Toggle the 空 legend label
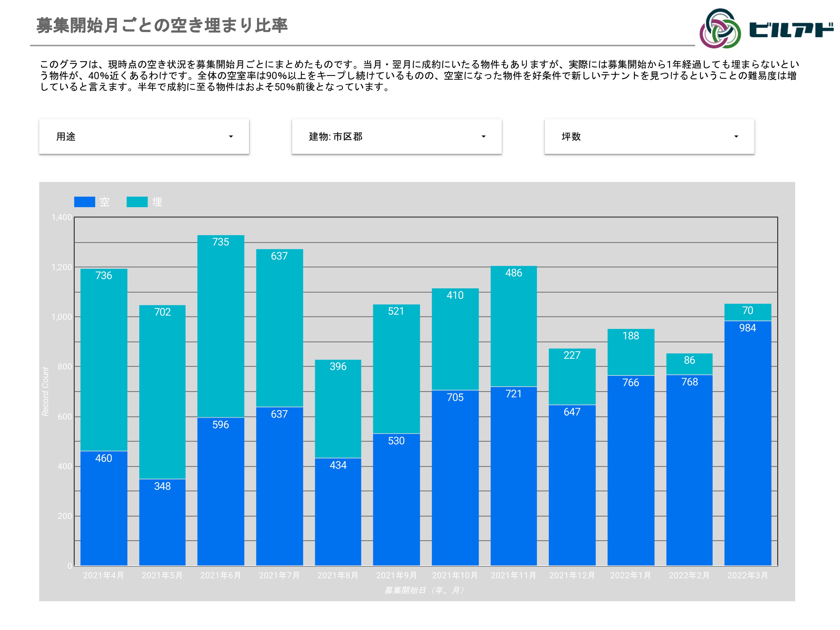 104,202
